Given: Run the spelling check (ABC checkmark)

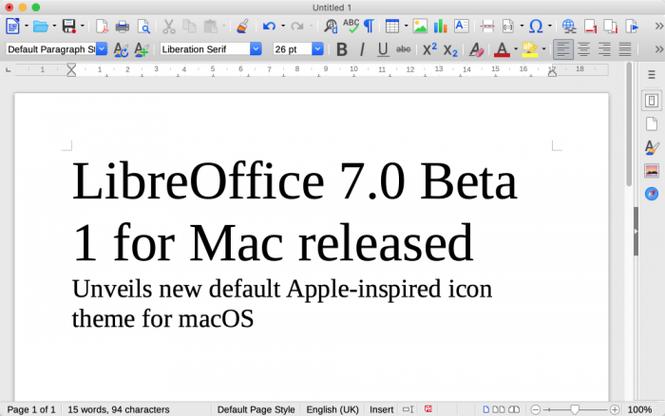Looking at the screenshot, I should 351,25.
